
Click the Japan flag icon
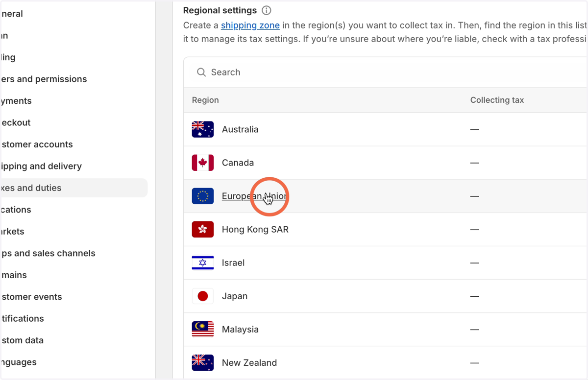tap(203, 296)
